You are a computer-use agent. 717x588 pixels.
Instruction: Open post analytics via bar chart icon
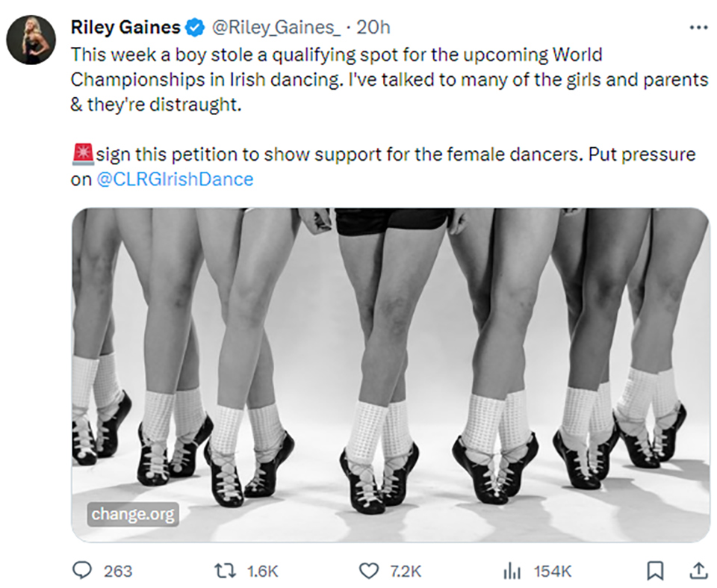[x=512, y=571]
